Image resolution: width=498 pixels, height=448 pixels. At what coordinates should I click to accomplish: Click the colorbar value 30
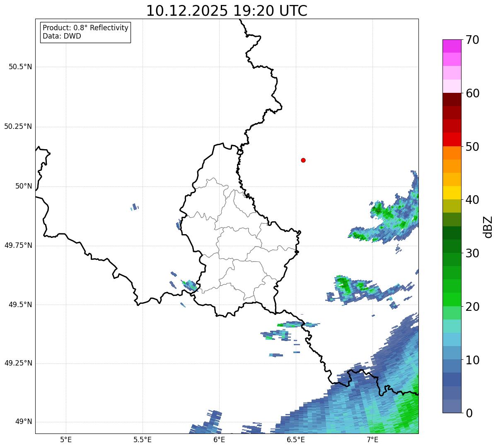[472, 253]
